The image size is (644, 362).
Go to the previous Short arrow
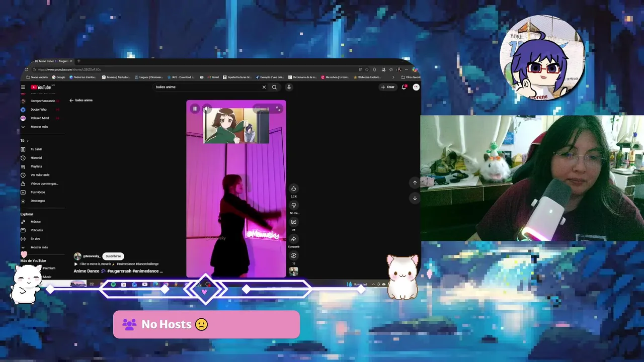click(415, 183)
